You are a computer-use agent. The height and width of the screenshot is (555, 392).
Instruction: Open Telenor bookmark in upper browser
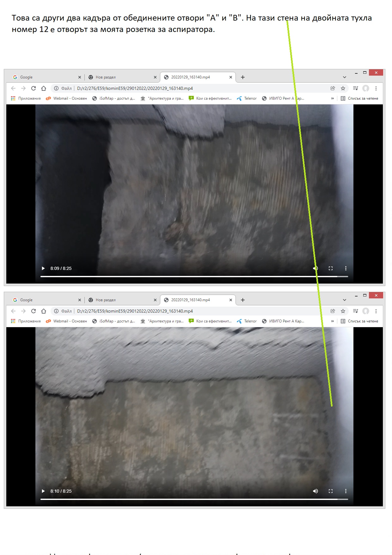(247, 98)
